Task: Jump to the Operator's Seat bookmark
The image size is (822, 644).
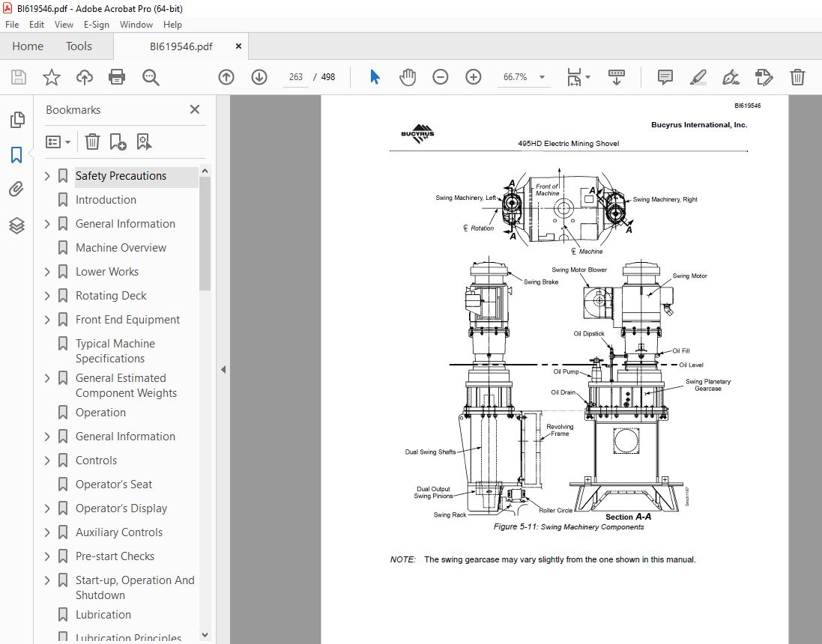Action: tap(114, 484)
